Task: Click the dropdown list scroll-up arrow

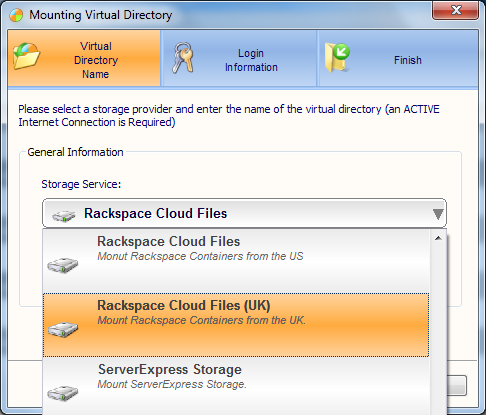Action: coord(438,238)
